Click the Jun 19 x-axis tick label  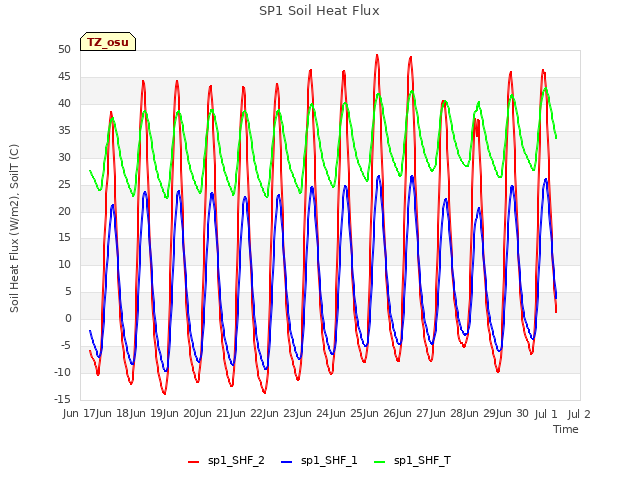coord(147,414)
